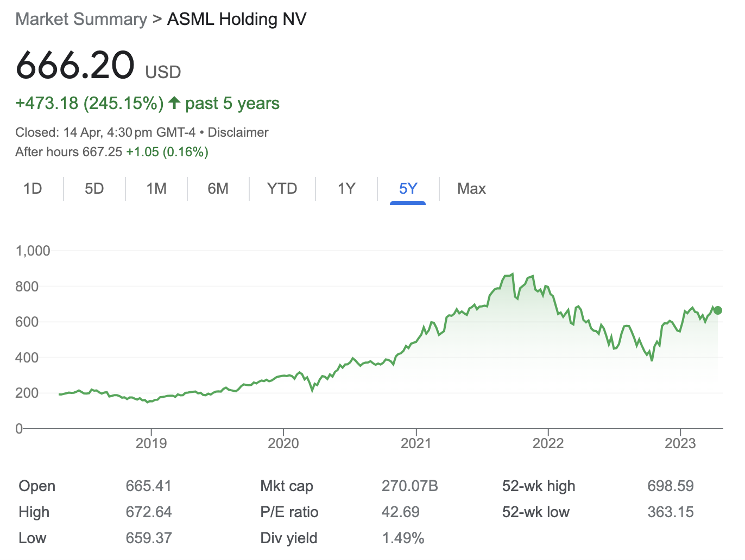Select the YTD tab
Screen dimensions: 745x560
[x=282, y=189]
